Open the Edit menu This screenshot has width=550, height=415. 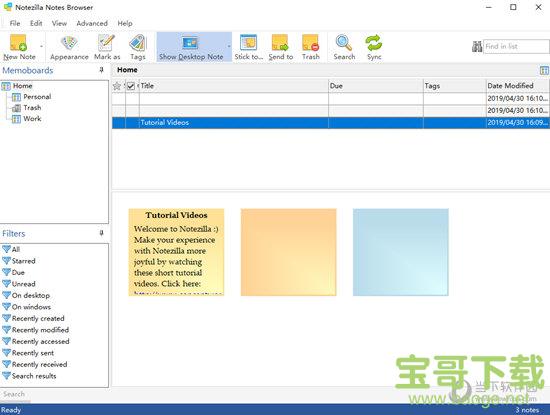[36, 24]
